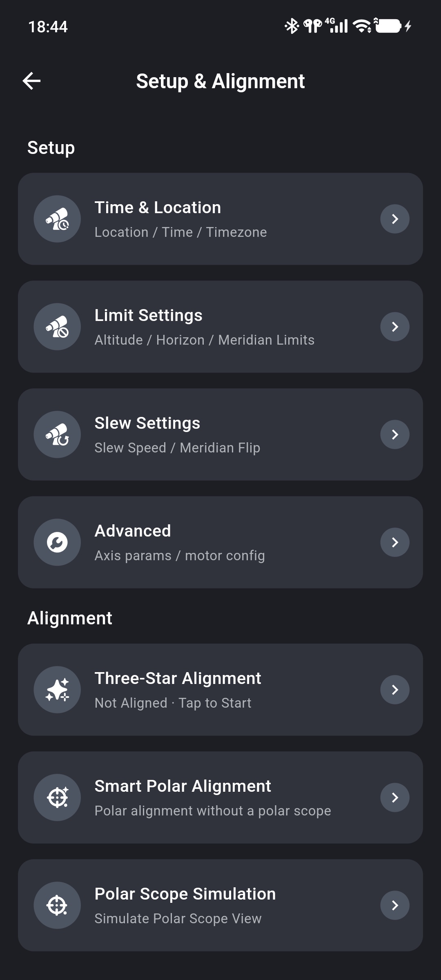
Task: Expand Slew Settings via its chevron
Action: [395, 434]
